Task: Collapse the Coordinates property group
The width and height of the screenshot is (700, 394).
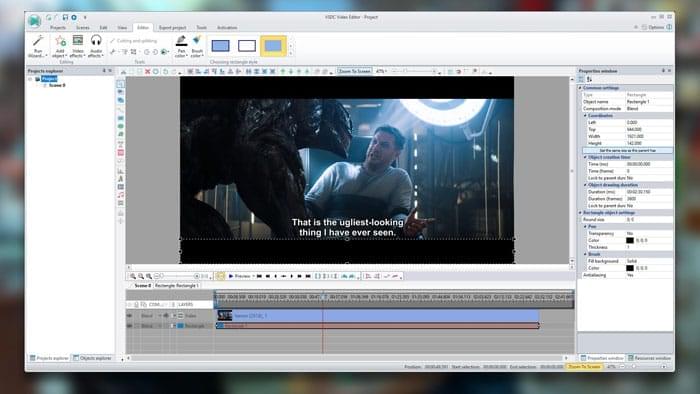Action: tap(585, 116)
